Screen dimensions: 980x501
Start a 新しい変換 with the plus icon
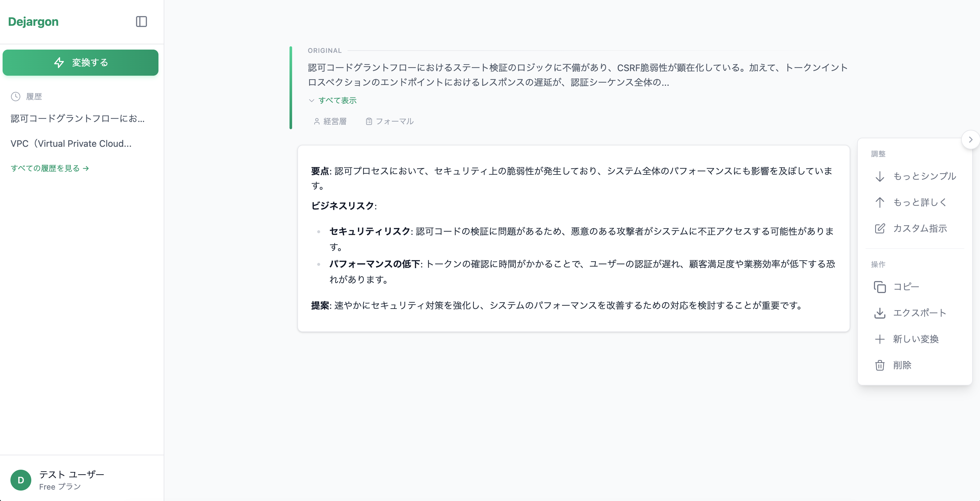pyautogui.click(x=880, y=339)
